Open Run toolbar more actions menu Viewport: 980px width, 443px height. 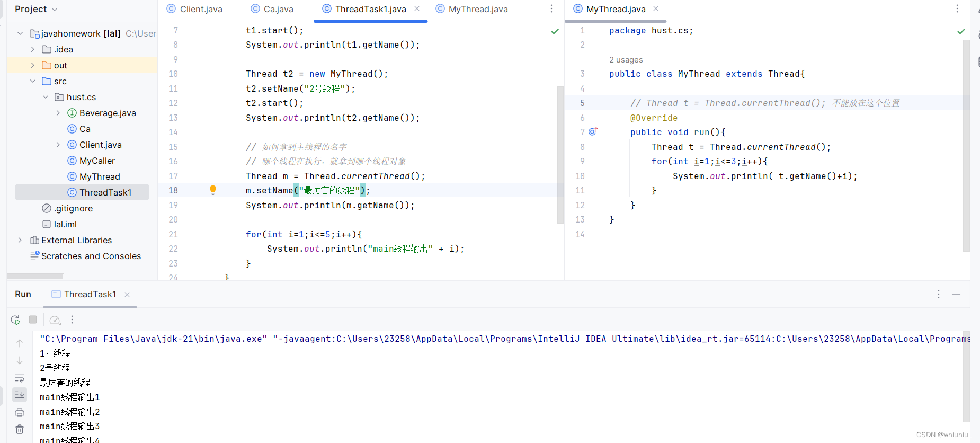[72, 320]
